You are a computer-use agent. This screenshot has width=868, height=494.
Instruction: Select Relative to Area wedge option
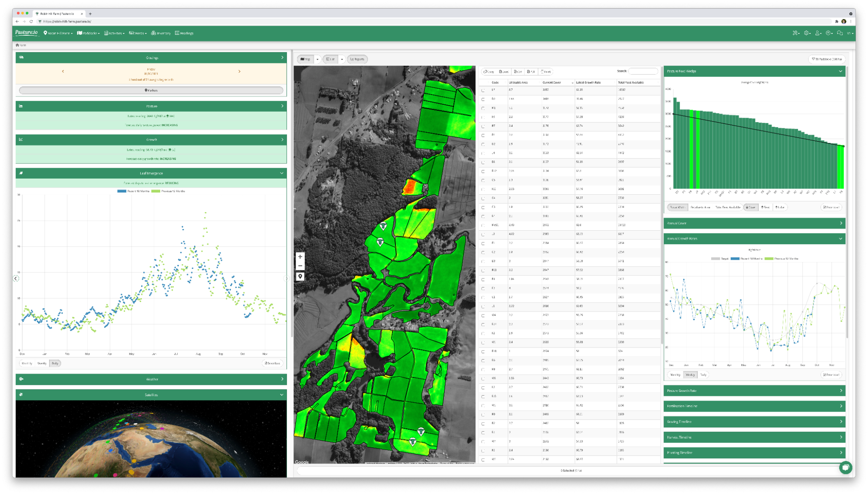click(700, 207)
